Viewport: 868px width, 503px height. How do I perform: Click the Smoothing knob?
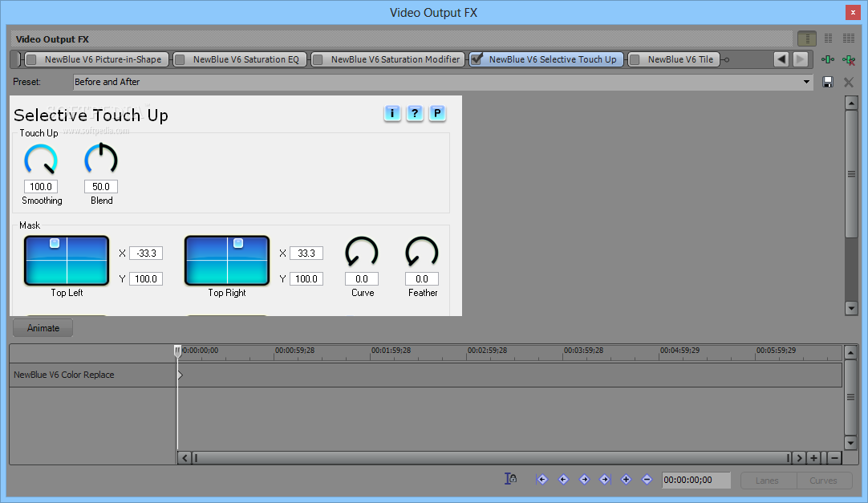coord(41,160)
